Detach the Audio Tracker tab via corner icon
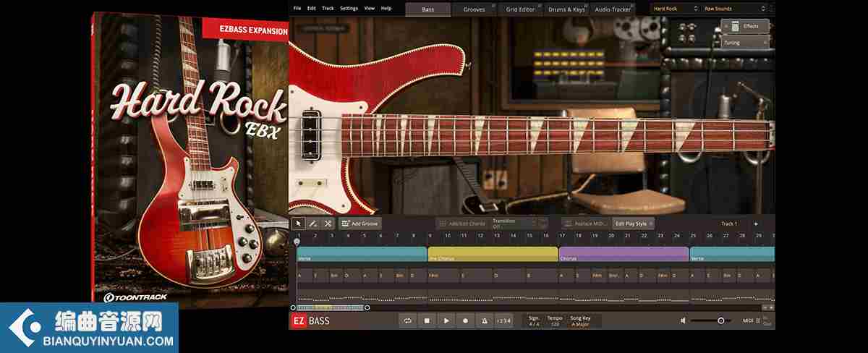 pos(633,6)
